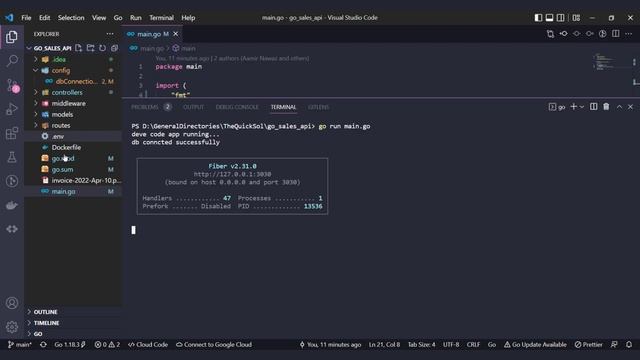Switch to the DEBUG CONSOLE tab
Image resolution: width=640 pixels, height=360 pixels.
click(237, 107)
